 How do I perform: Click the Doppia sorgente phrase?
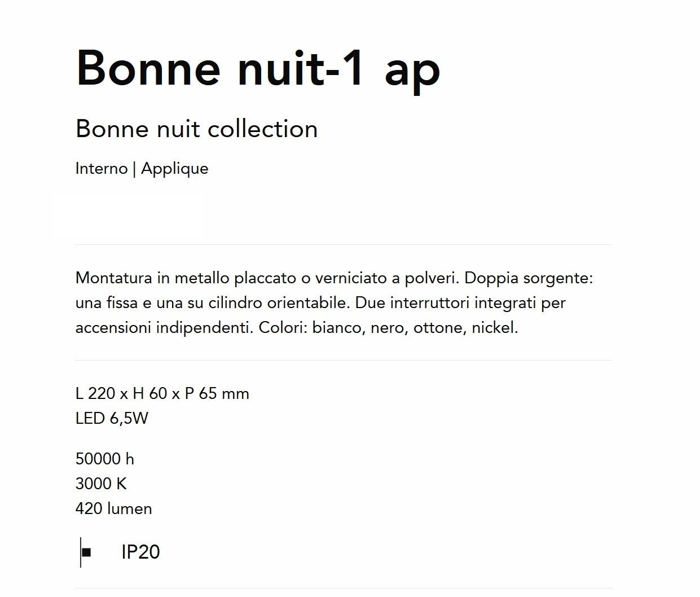[529, 278]
